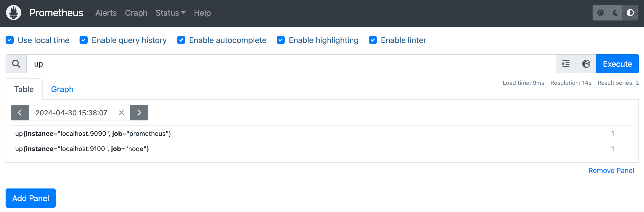
Task: Open the Status dropdown menu
Action: (x=170, y=13)
